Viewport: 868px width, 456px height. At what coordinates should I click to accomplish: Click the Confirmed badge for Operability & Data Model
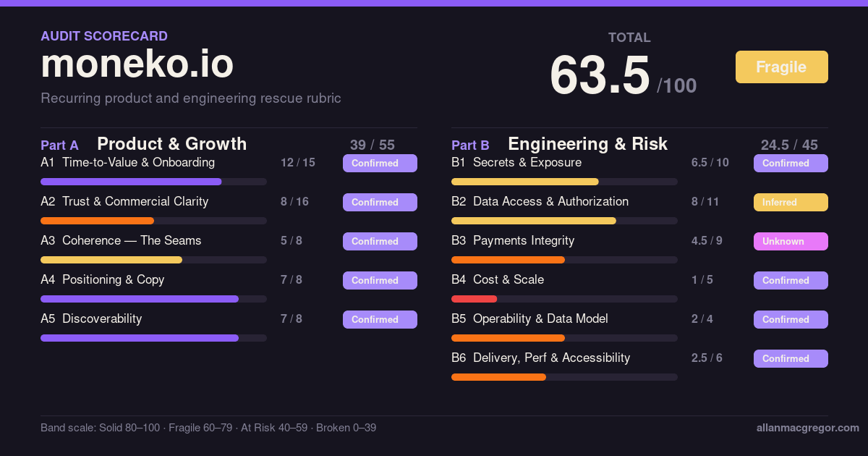[791, 319]
